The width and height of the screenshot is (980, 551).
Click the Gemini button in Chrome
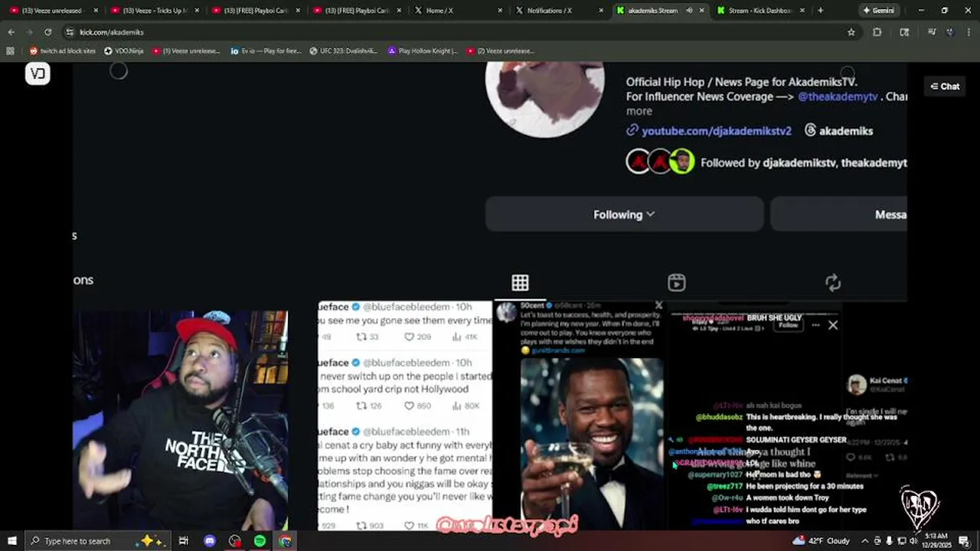pyautogui.click(x=877, y=11)
